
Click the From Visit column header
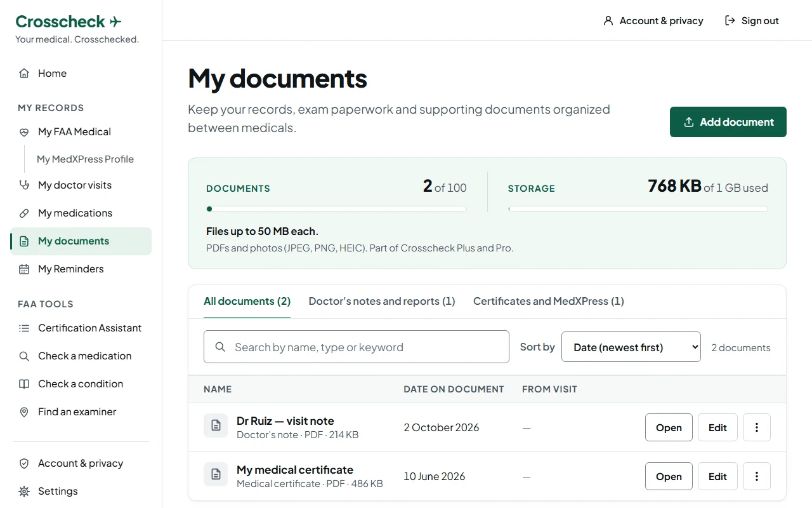click(549, 389)
